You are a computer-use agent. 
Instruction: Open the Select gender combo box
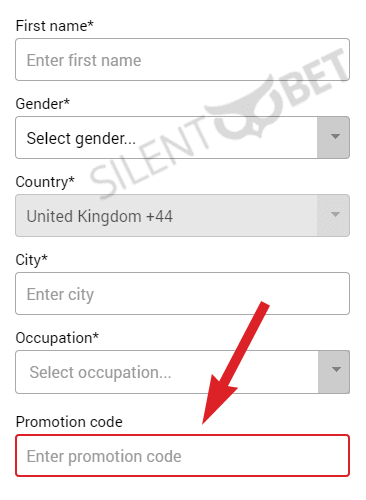[182, 137]
